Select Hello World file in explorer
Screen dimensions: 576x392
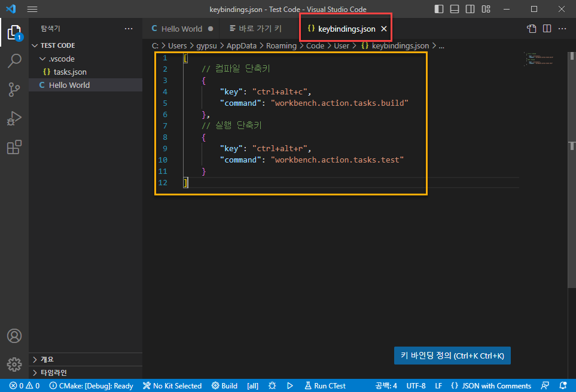click(x=86, y=85)
